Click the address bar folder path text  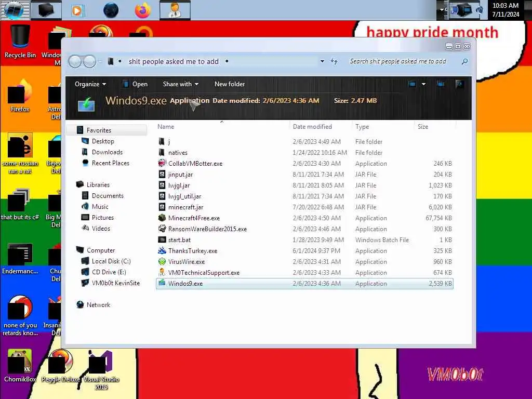[174, 61]
